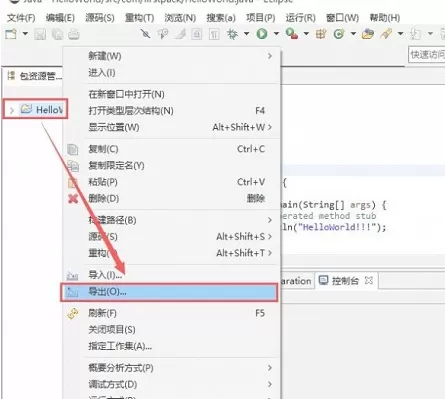Select 在新窗口中打开(N) menu entry
445x399 pixels.
point(171,94)
